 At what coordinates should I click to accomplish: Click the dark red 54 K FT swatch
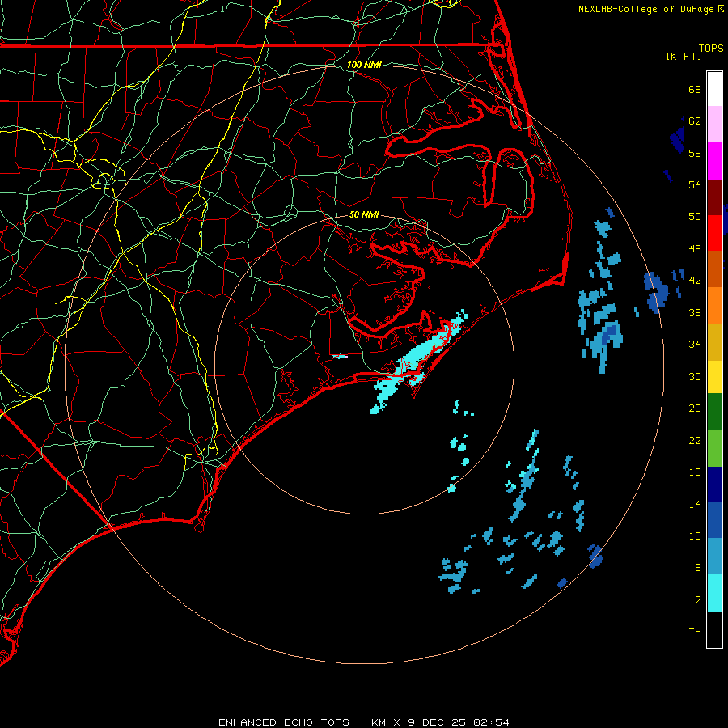coord(714,197)
